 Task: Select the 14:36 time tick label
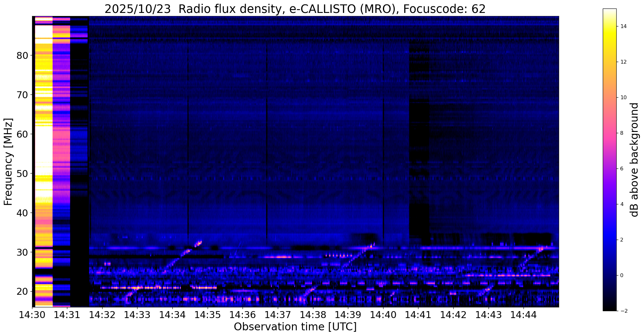coord(243,314)
